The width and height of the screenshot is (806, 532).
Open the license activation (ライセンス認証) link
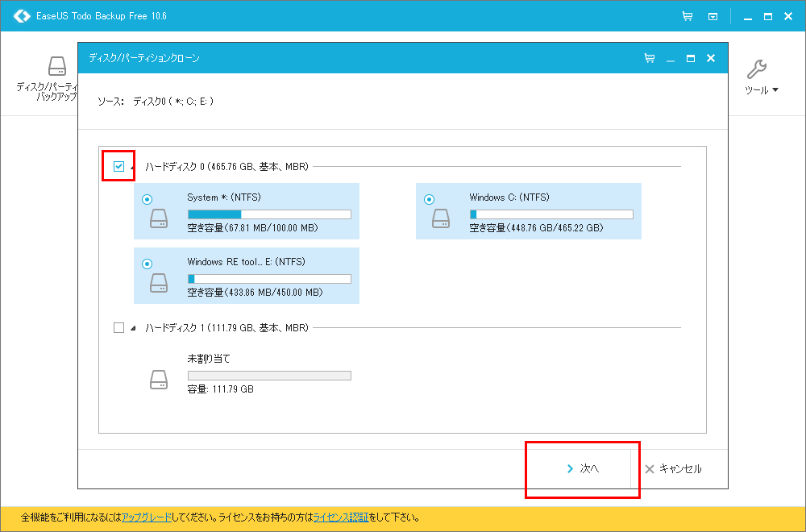click(x=341, y=517)
